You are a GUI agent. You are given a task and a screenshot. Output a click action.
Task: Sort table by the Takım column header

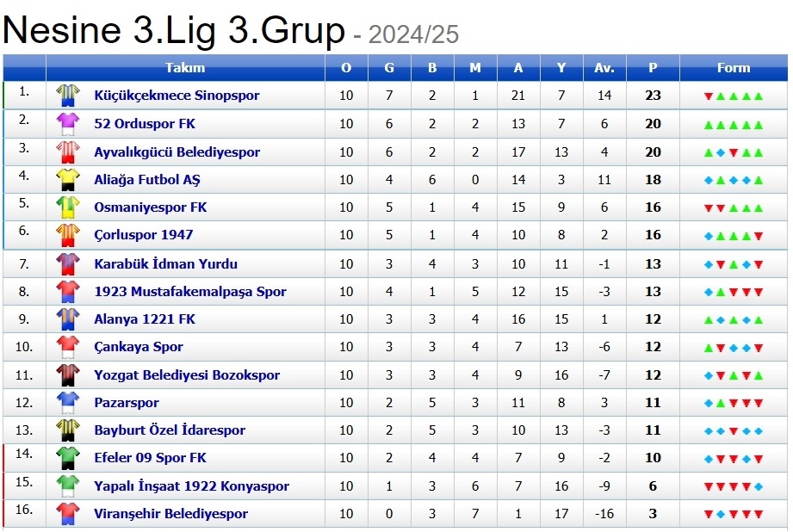(x=185, y=68)
